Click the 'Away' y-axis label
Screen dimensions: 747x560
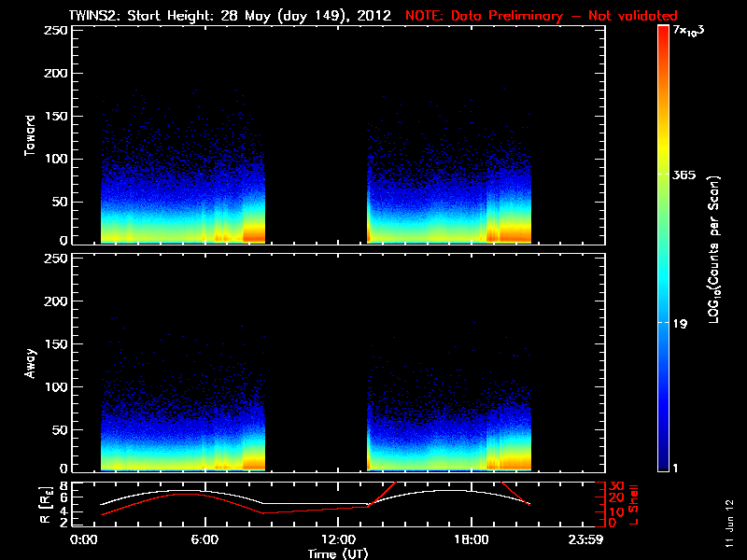coord(30,362)
